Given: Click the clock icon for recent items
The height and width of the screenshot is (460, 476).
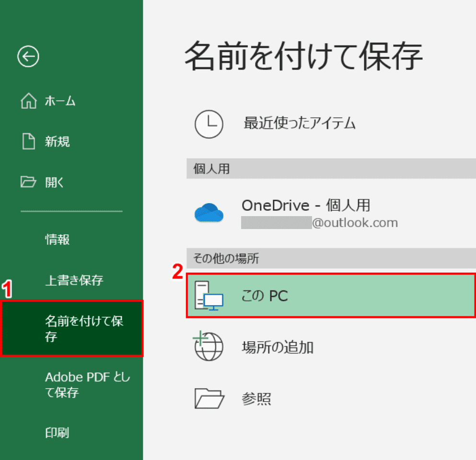Looking at the screenshot, I should 209,124.
